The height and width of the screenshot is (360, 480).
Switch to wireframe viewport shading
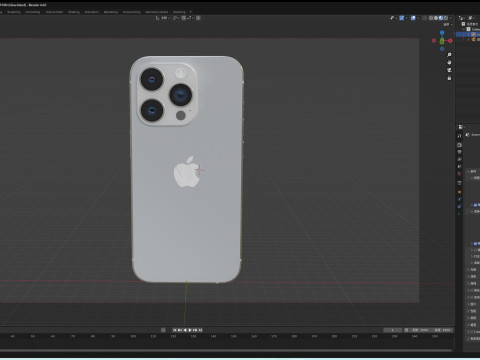pos(431,18)
